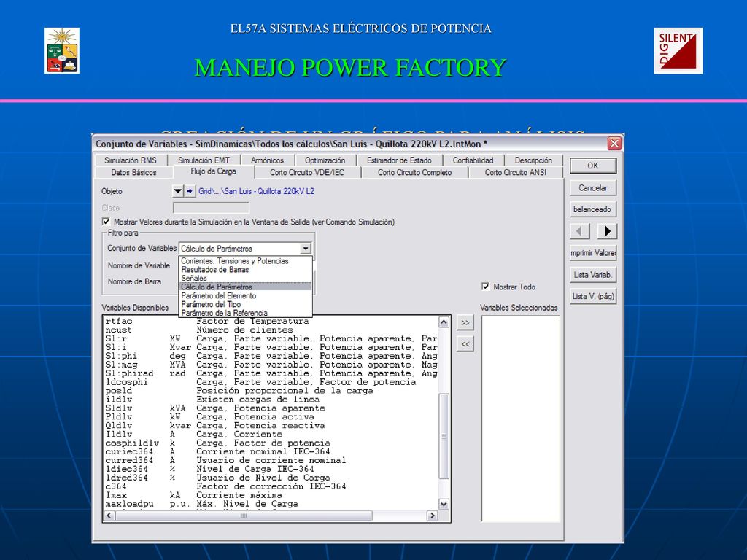
Task: Open the Optimización tab
Action: (325, 160)
